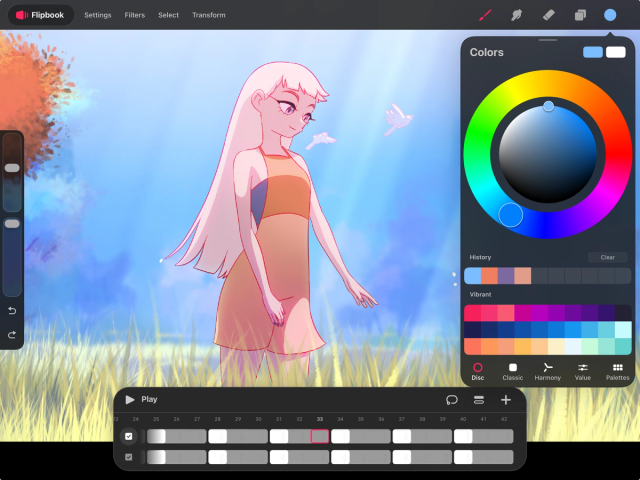Select the secondary white color swatch in Colors header
The width and height of the screenshot is (640, 480).
click(x=616, y=52)
